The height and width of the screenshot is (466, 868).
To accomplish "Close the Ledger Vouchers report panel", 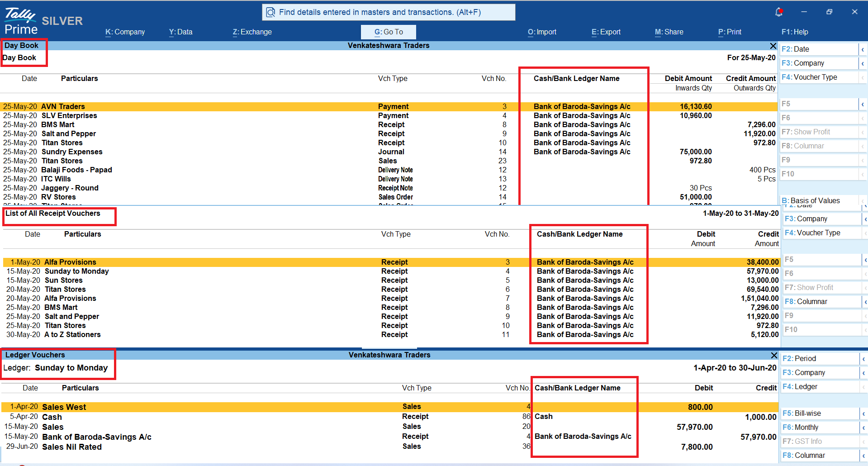I will click(x=774, y=356).
